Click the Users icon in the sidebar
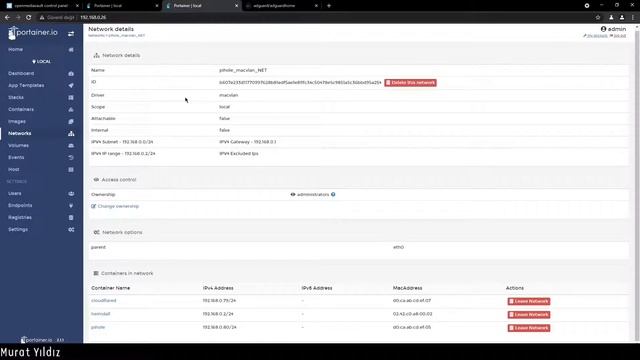This screenshot has height=360, width=640. 71,193
